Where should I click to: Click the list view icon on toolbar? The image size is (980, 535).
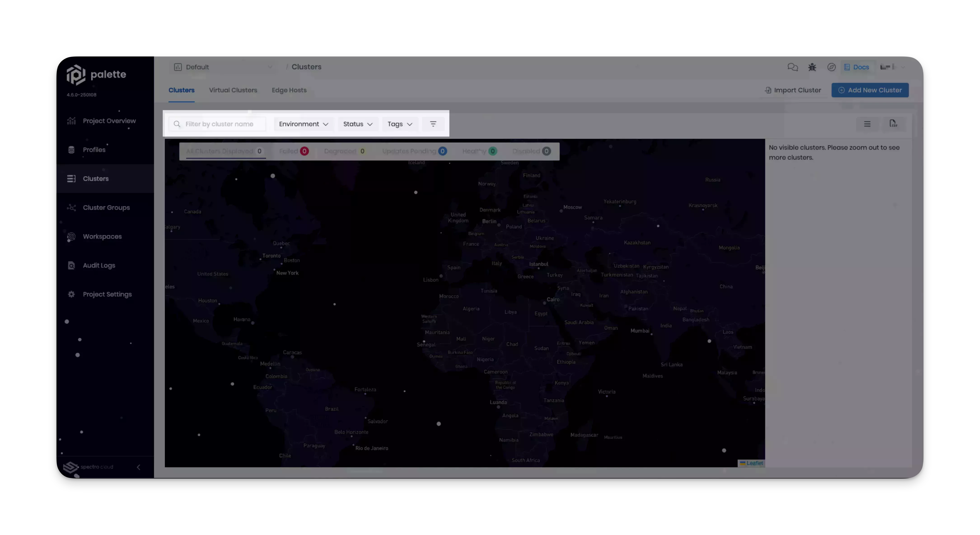(867, 124)
